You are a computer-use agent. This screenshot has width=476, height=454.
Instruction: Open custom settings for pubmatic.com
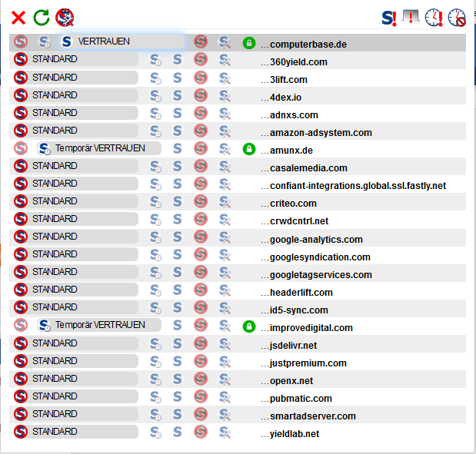tap(225, 397)
